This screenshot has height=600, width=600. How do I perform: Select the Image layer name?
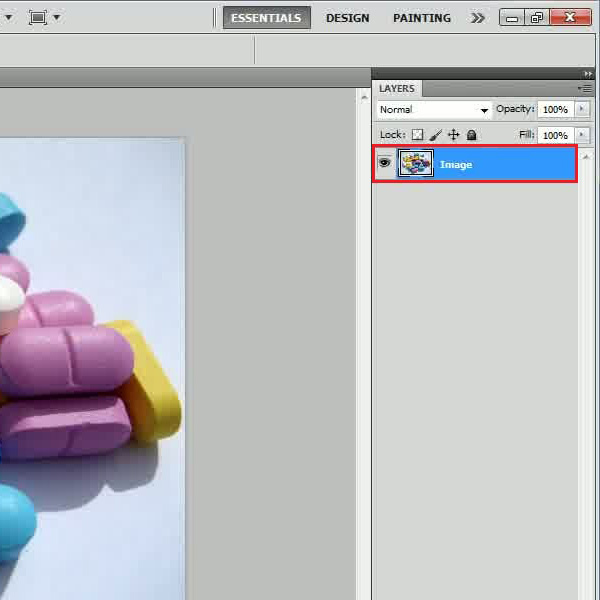click(456, 165)
